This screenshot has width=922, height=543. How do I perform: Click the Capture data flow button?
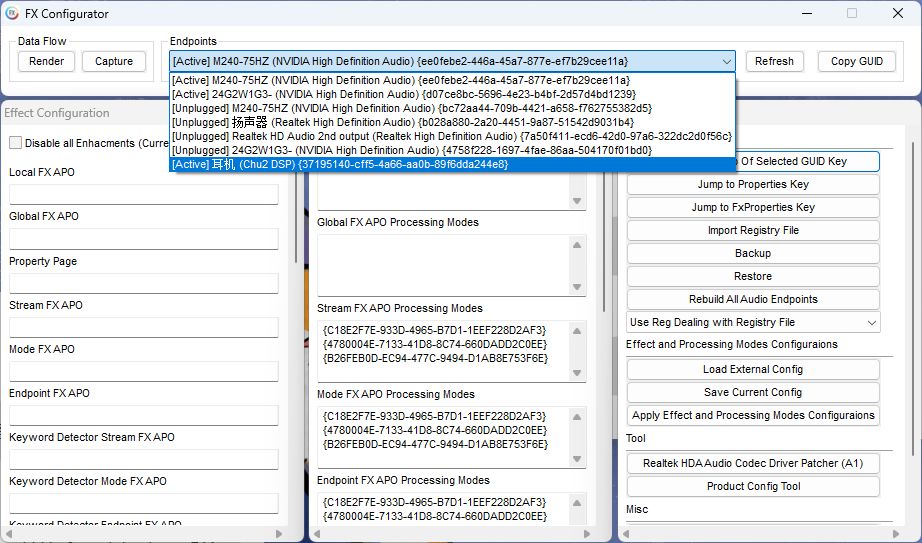113,61
